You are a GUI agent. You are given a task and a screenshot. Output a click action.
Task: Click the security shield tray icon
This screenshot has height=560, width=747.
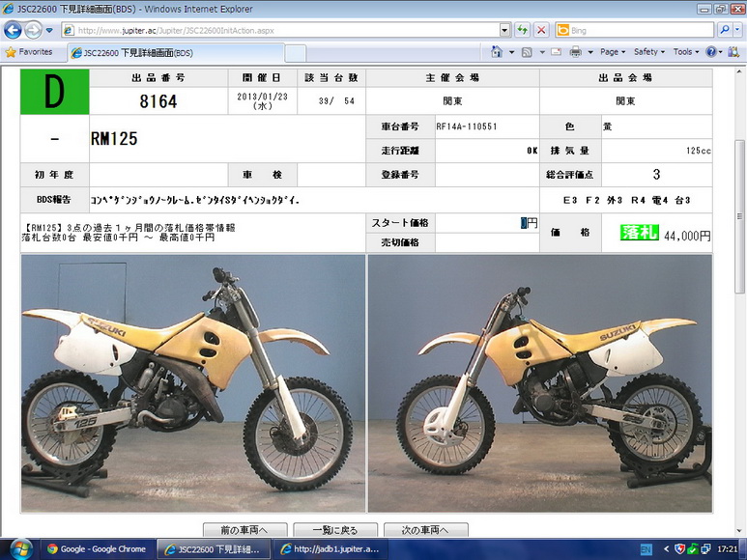(679, 549)
